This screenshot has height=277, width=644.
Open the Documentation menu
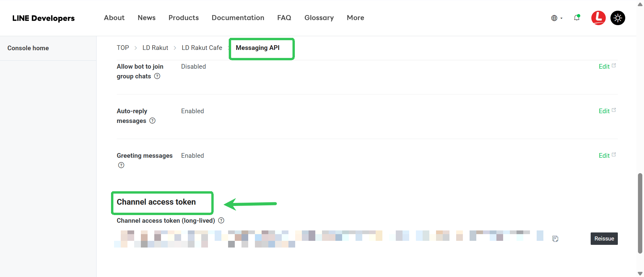[x=238, y=18]
